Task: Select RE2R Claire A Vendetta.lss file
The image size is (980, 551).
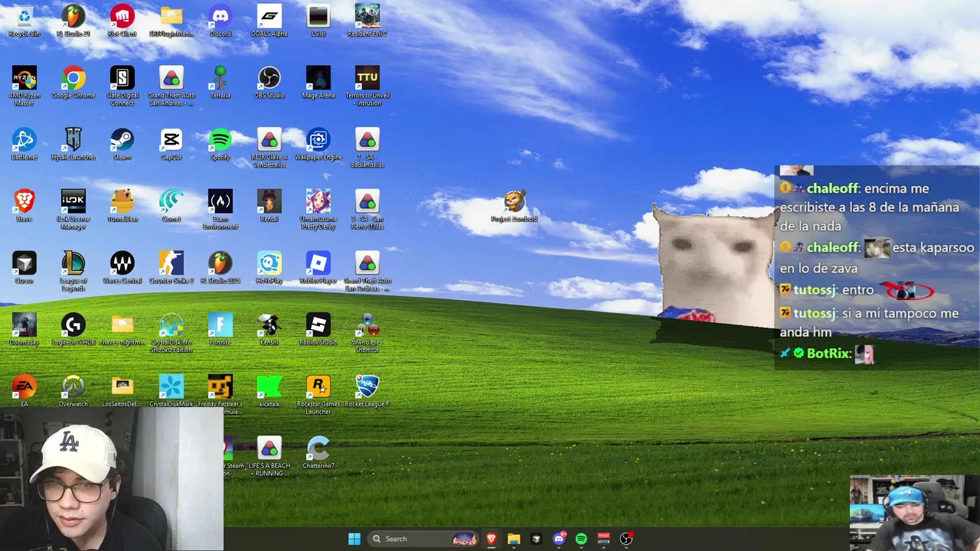Action: [x=269, y=148]
